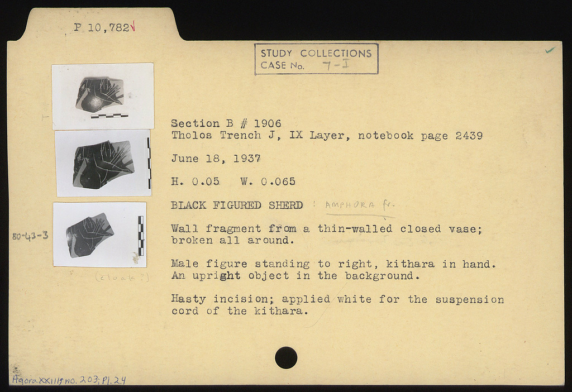572x392 pixels.
Task: Click the horizontal scale bar in top photo
Action: click(x=109, y=116)
